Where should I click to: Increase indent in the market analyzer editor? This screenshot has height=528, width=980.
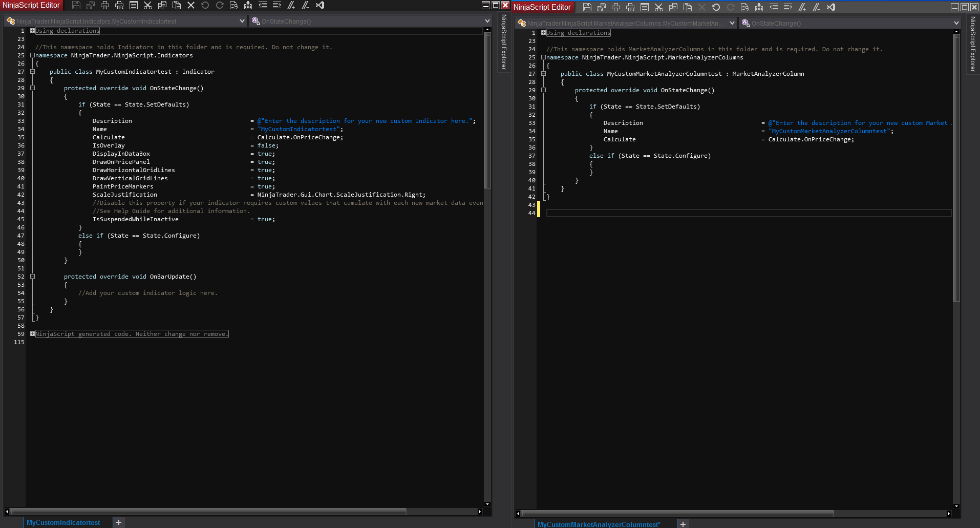point(787,7)
